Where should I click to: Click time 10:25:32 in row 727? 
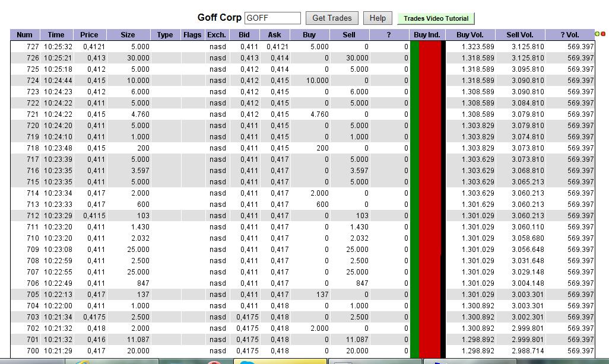pos(58,47)
